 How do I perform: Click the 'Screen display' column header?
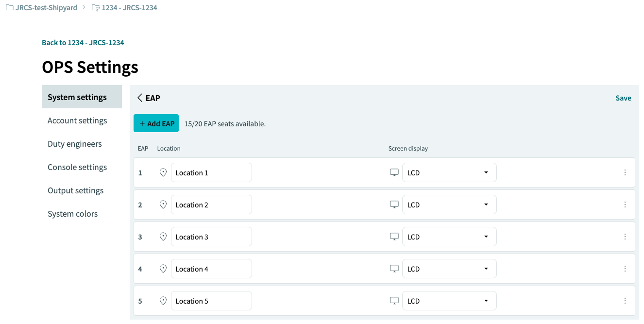point(408,148)
